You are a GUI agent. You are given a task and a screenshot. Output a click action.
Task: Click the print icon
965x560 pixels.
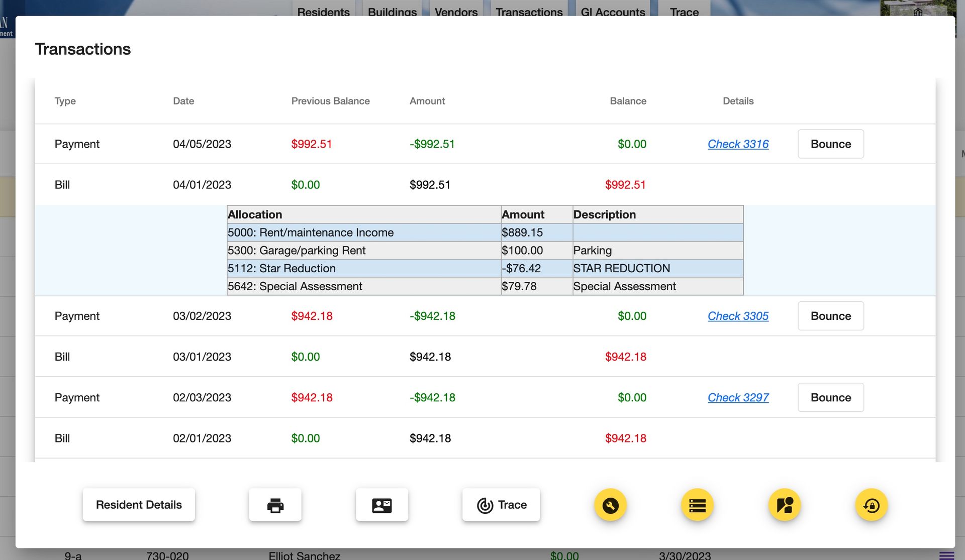pos(275,505)
